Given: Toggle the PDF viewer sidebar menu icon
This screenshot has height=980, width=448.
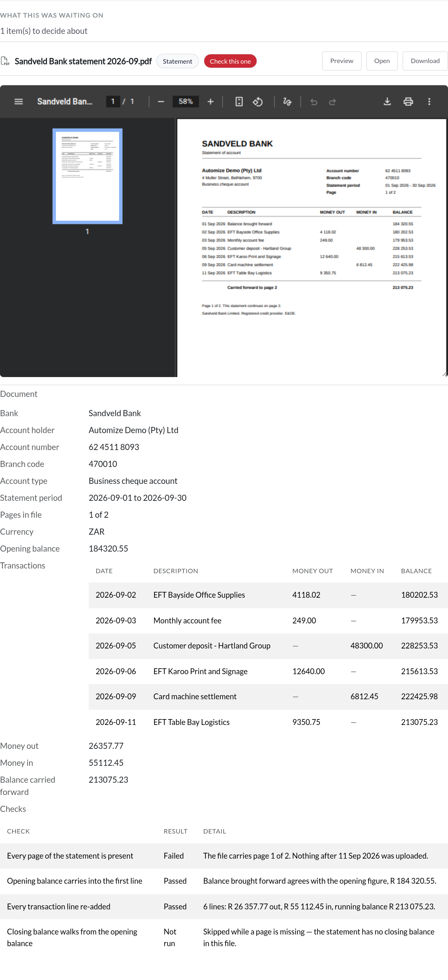Looking at the screenshot, I should (19, 102).
